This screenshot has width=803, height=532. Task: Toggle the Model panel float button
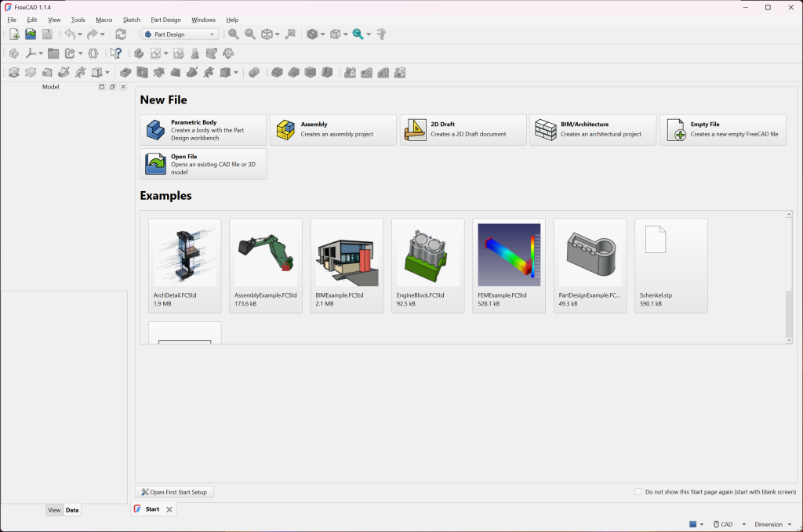112,86
